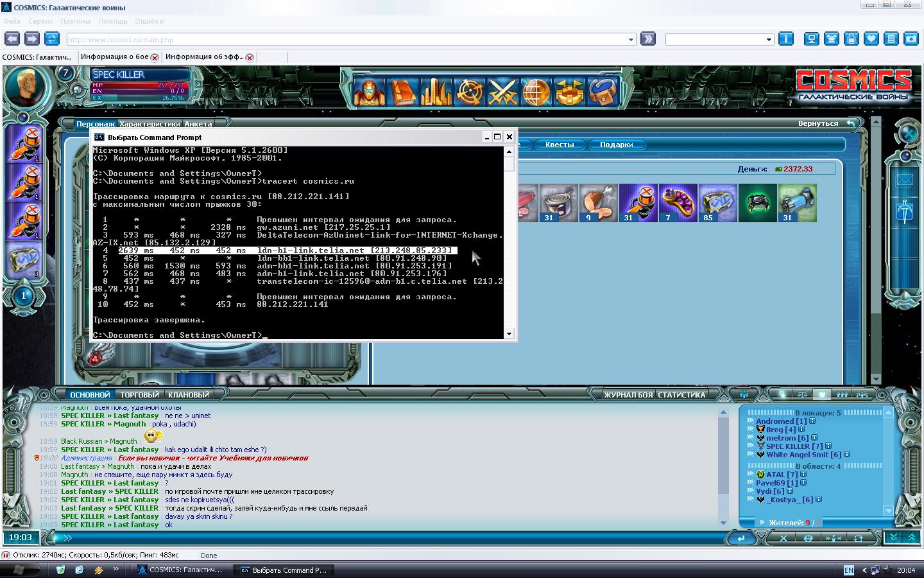The image size is (924, 578).
Task: Open the Характеристики tab
Action: pyautogui.click(x=150, y=123)
